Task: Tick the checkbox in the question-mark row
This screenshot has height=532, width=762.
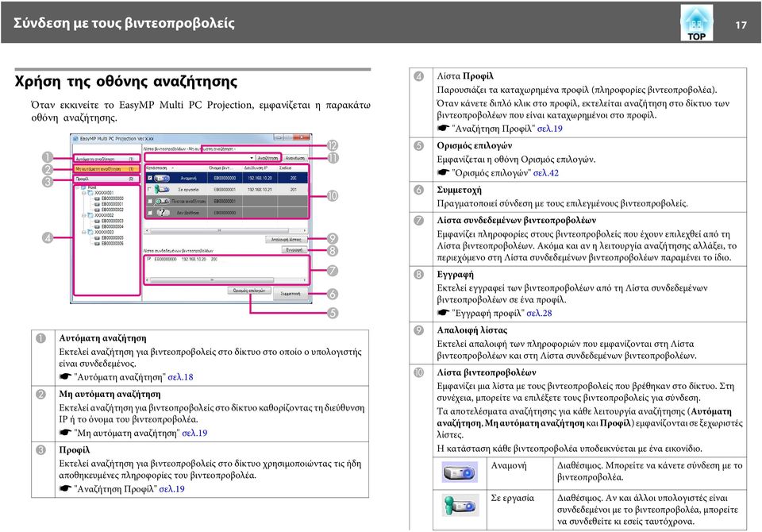Action: coord(150,213)
